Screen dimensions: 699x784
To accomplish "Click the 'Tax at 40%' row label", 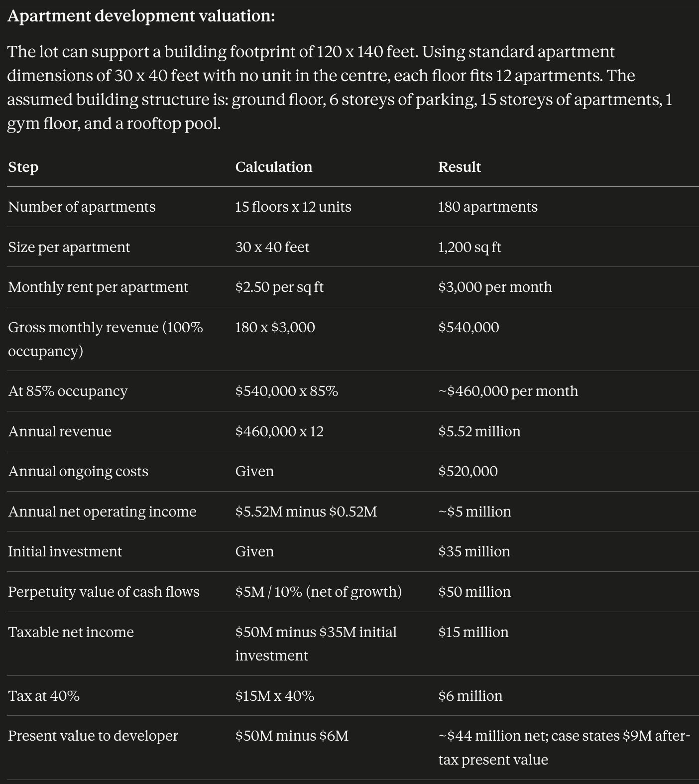I will point(44,696).
